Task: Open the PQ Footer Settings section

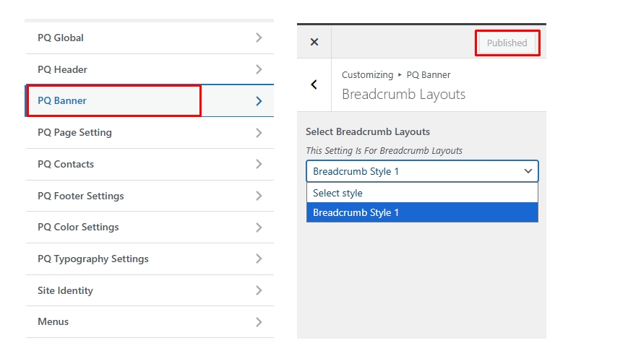Action: click(x=81, y=196)
